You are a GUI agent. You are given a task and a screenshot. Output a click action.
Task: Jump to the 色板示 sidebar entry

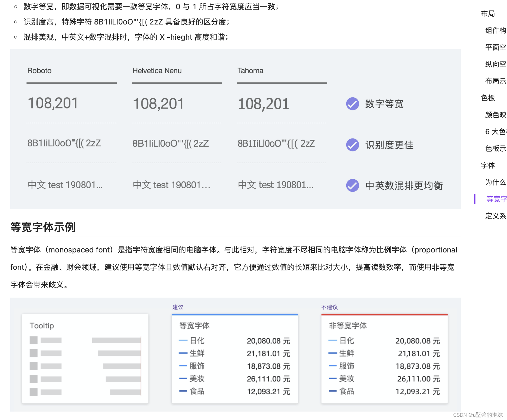coord(496,149)
